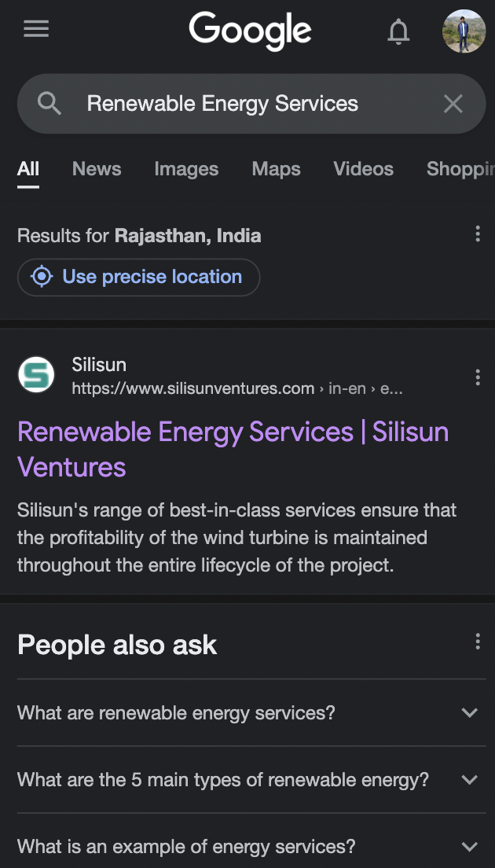Switch to the Maps tab
495x868 pixels.
[x=276, y=169]
